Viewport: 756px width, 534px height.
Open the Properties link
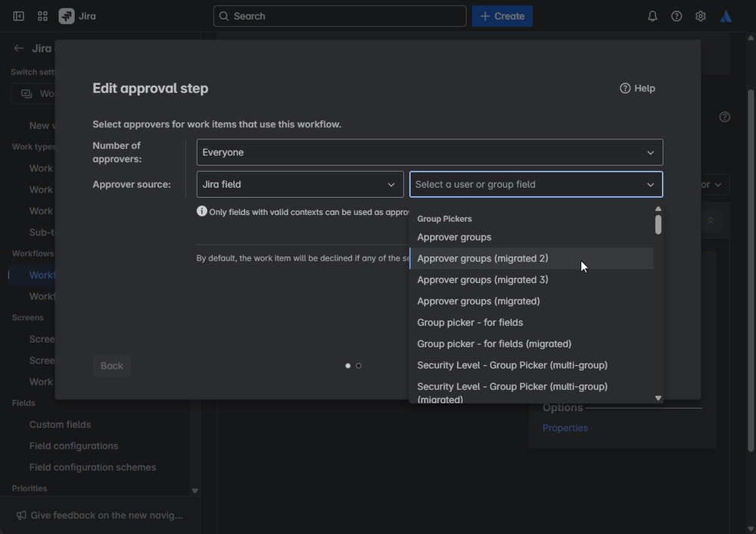pyautogui.click(x=565, y=428)
